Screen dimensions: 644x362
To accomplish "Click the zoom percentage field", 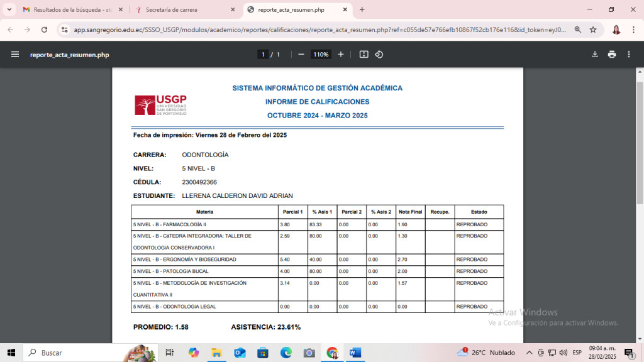I will click(321, 55).
